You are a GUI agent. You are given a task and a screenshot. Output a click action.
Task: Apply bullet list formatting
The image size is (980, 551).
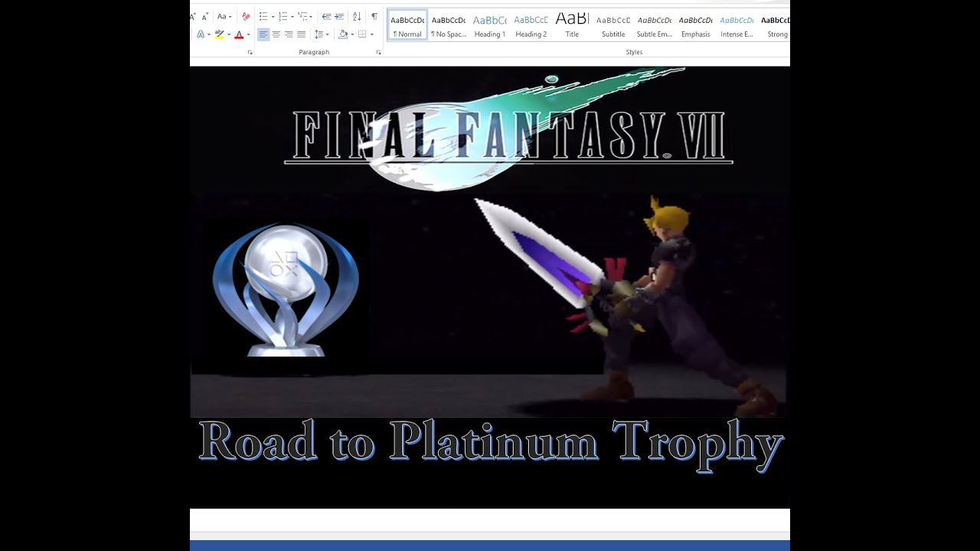pyautogui.click(x=263, y=16)
